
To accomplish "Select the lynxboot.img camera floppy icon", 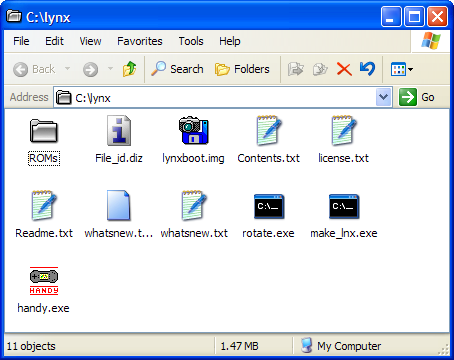I will coord(194,130).
